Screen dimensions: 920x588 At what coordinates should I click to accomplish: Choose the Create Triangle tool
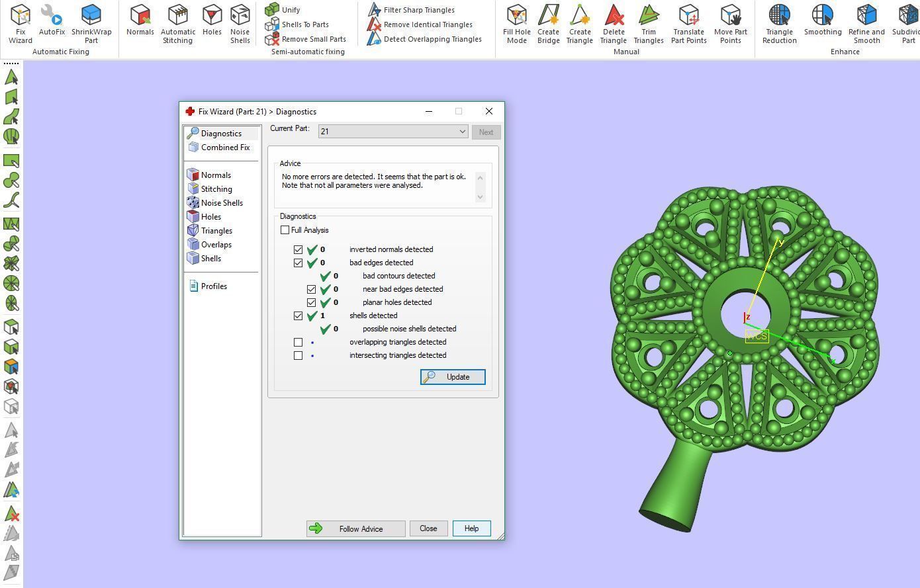point(580,24)
